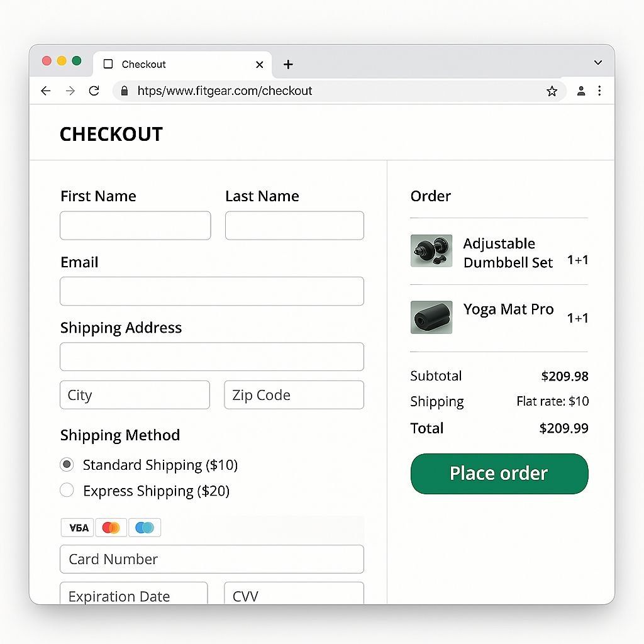This screenshot has width=644, height=644.
Task: Click the Card Number field
Action: (212, 559)
